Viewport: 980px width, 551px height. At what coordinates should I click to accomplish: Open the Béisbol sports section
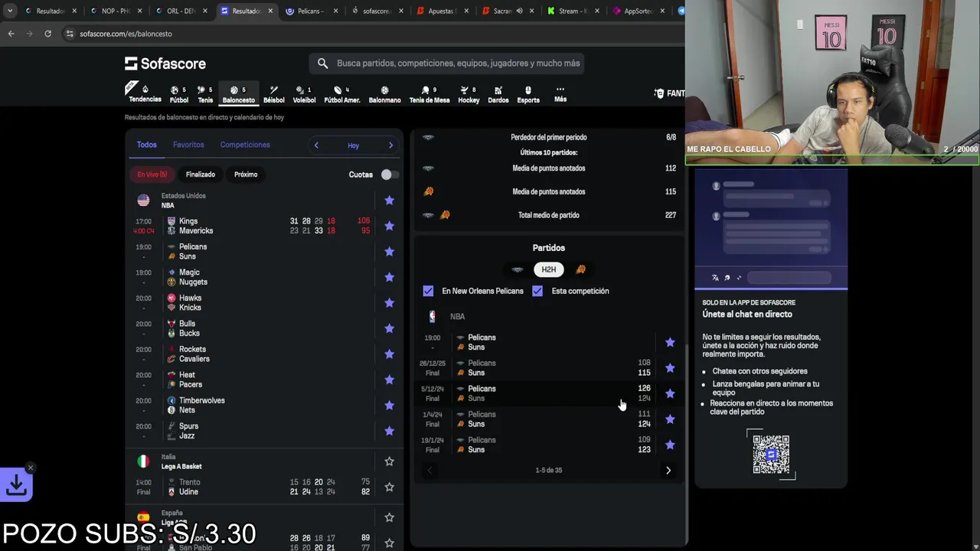[x=273, y=94]
